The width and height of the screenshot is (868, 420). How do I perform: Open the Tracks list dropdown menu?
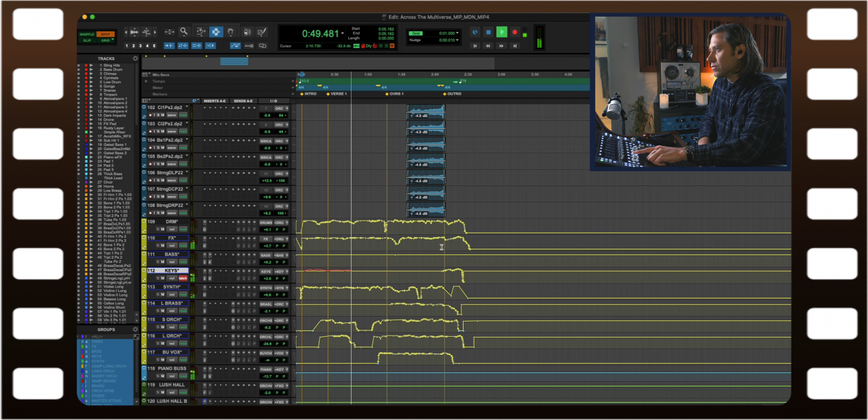pyautogui.click(x=135, y=59)
